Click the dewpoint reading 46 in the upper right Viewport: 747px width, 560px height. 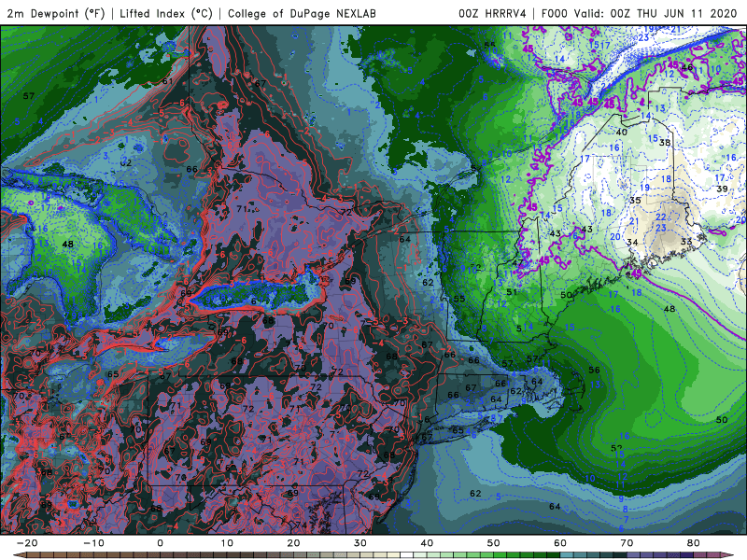tap(687, 67)
